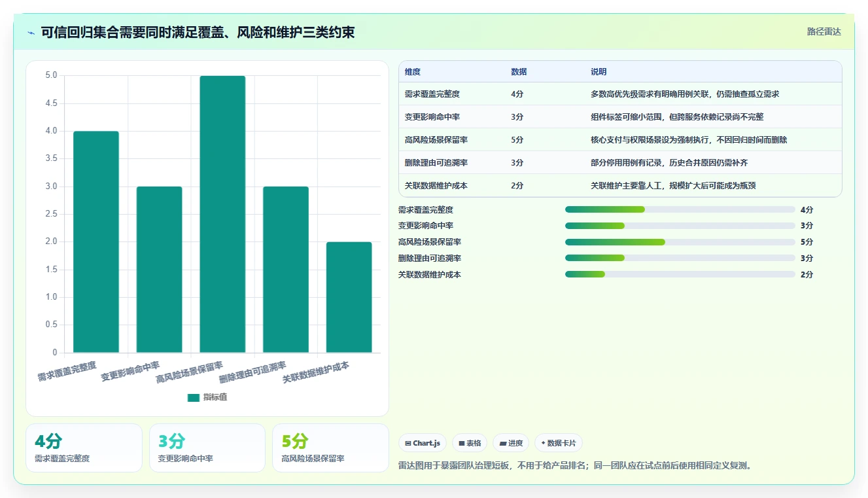Image resolution: width=868 pixels, height=498 pixels.
Task: Click the 2分 value in the table
Action: [x=517, y=186]
